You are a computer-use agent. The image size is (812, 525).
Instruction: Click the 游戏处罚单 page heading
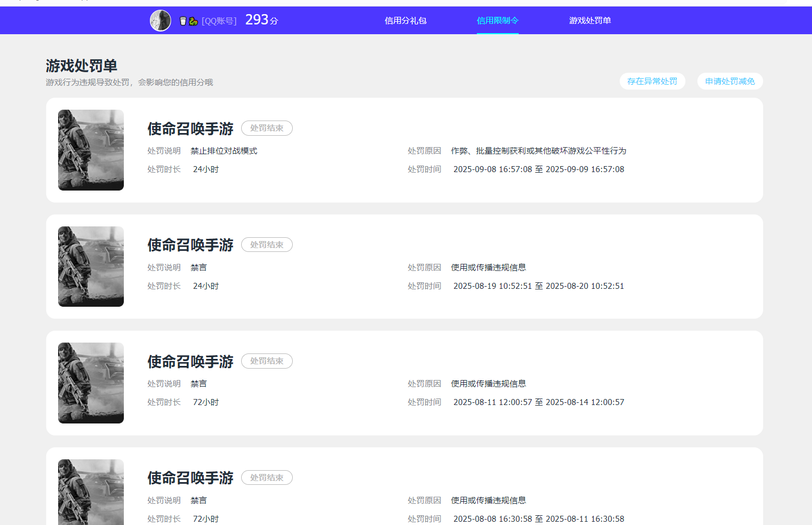pyautogui.click(x=81, y=66)
